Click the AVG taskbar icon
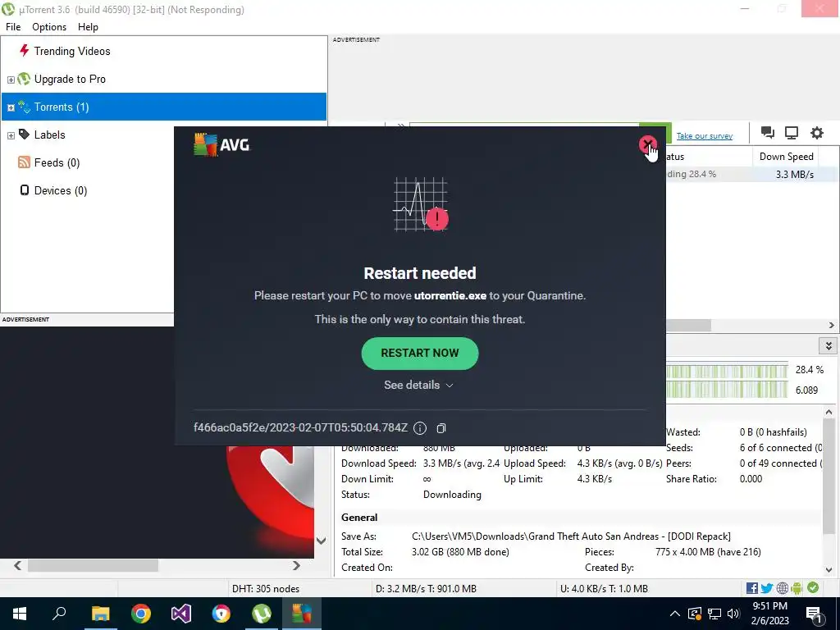This screenshot has height=630, width=840. (x=302, y=614)
